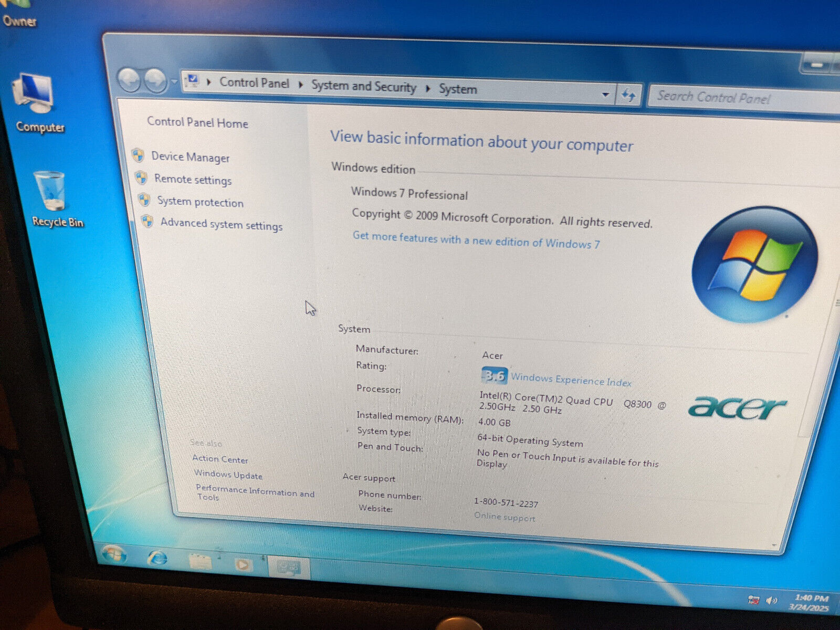Expand the breadcrumb arrow before Control Panel

coord(209,82)
